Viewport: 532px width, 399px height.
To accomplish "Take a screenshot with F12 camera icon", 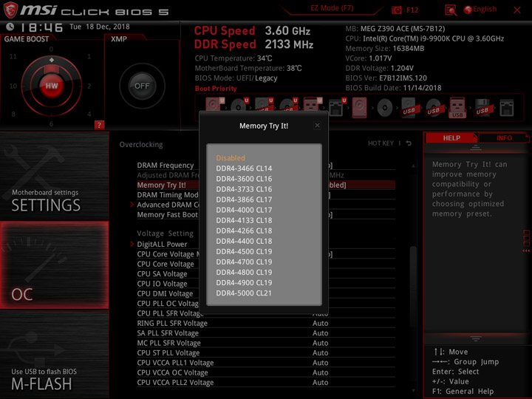I will [397, 10].
